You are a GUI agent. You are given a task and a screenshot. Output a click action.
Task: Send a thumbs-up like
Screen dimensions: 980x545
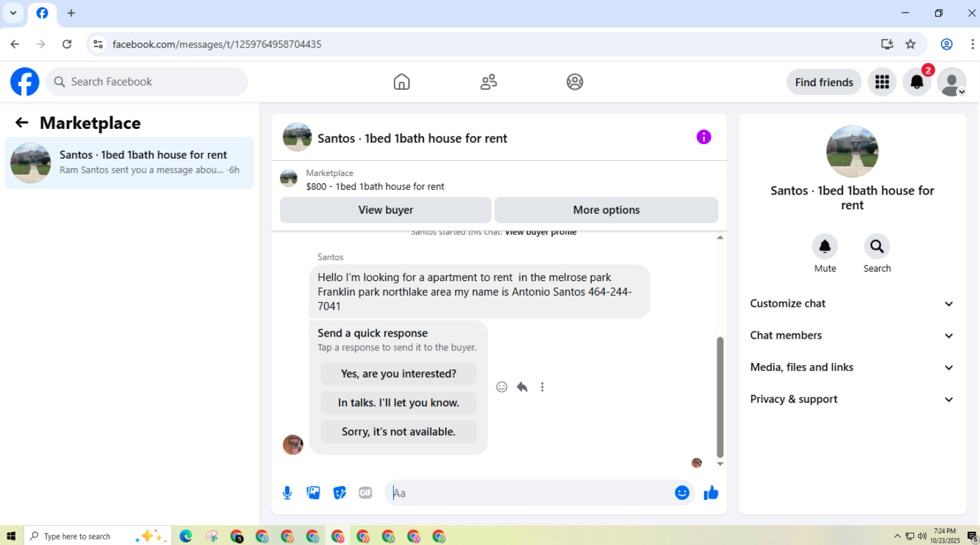pos(711,493)
